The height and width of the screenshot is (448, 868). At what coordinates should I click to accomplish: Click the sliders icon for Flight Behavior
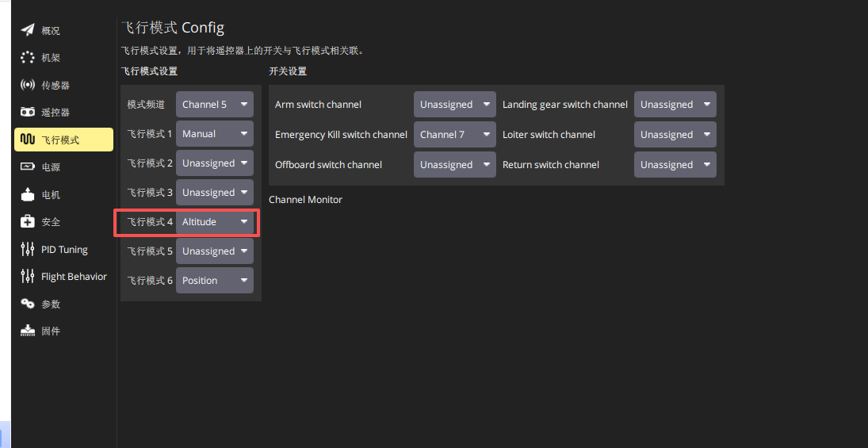pyautogui.click(x=28, y=276)
